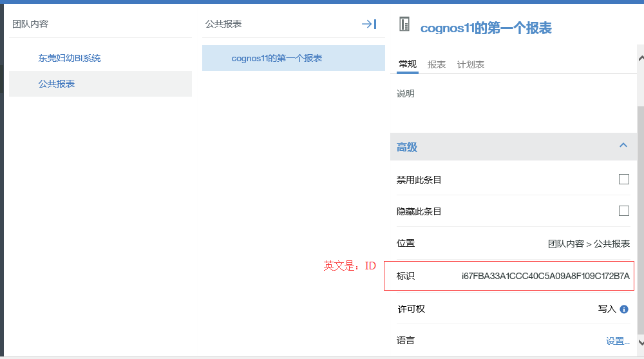The image size is (644, 359).
Task: Click the scrollbar up arrow in properties
Action: tap(641, 59)
